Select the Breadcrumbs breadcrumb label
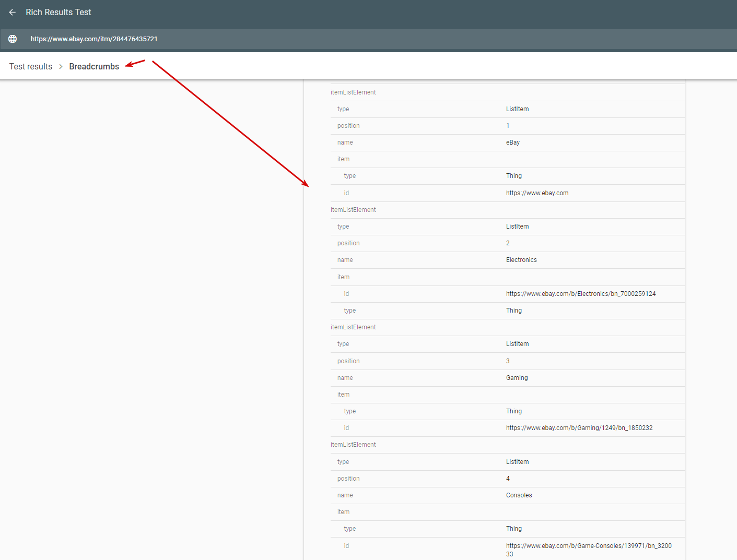The image size is (737, 560). tap(94, 66)
